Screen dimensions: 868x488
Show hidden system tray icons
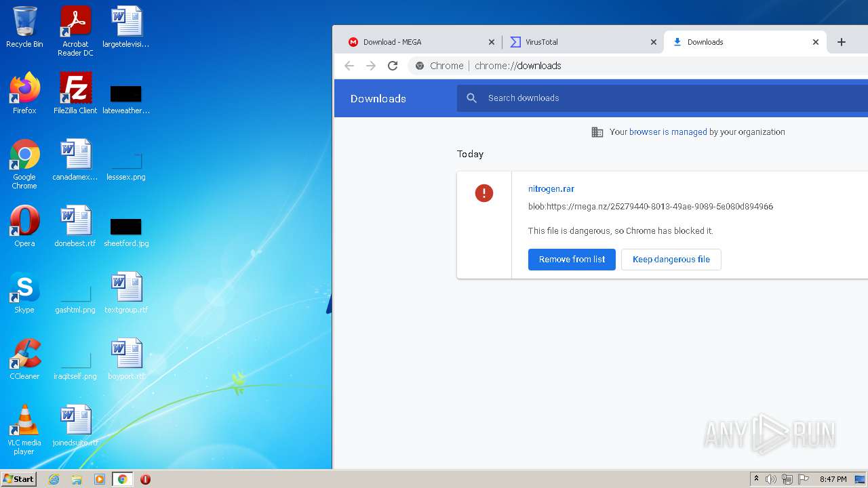click(x=756, y=479)
